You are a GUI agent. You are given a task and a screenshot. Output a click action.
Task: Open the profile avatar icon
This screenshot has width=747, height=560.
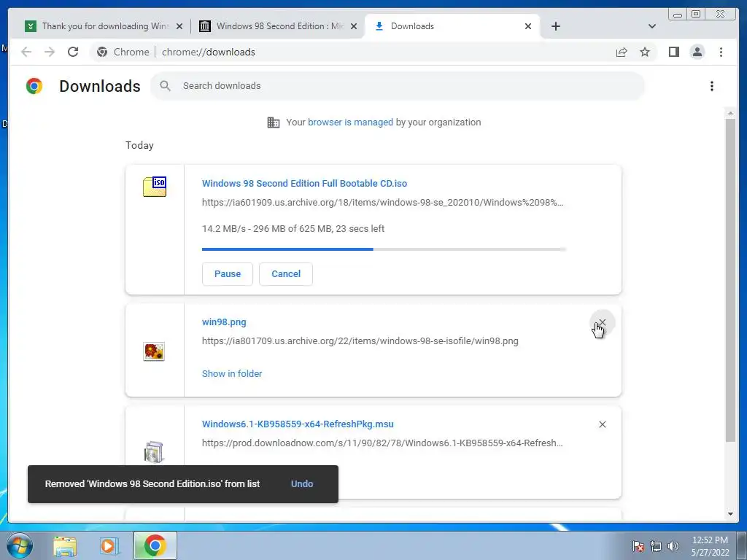click(x=697, y=52)
